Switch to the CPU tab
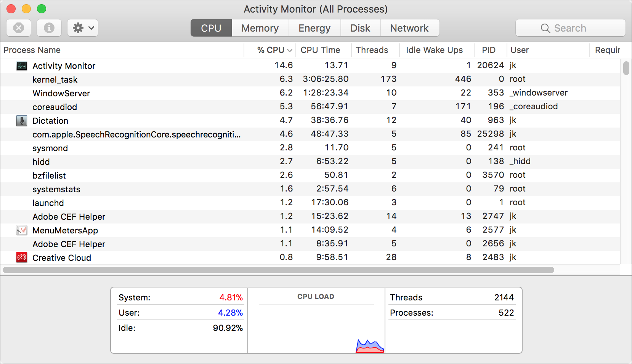The height and width of the screenshot is (364, 632). click(x=211, y=28)
